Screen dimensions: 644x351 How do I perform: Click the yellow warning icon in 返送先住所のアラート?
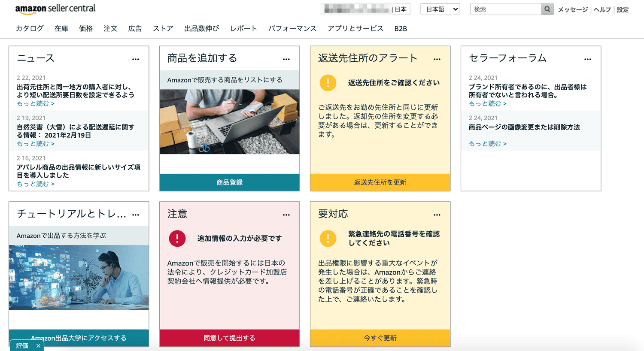pyautogui.click(x=328, y=83)
